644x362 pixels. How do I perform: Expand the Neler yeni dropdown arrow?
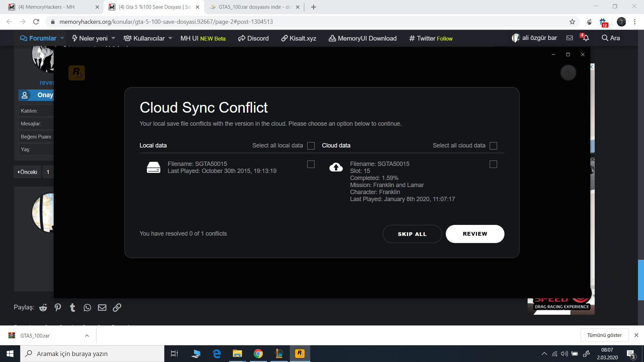tap(113, 38)
